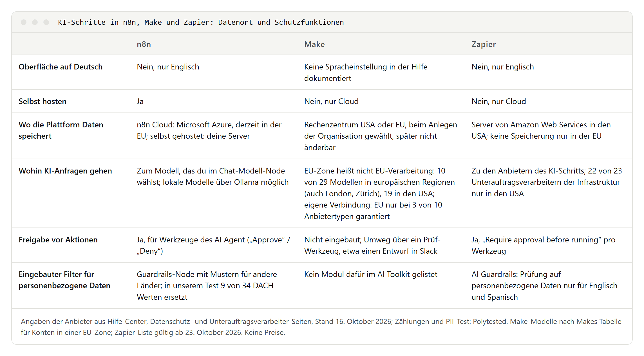Click the row label 'Oberfläche auf Deutsch'
644x356 pixels.
click(x=61, y=67)
